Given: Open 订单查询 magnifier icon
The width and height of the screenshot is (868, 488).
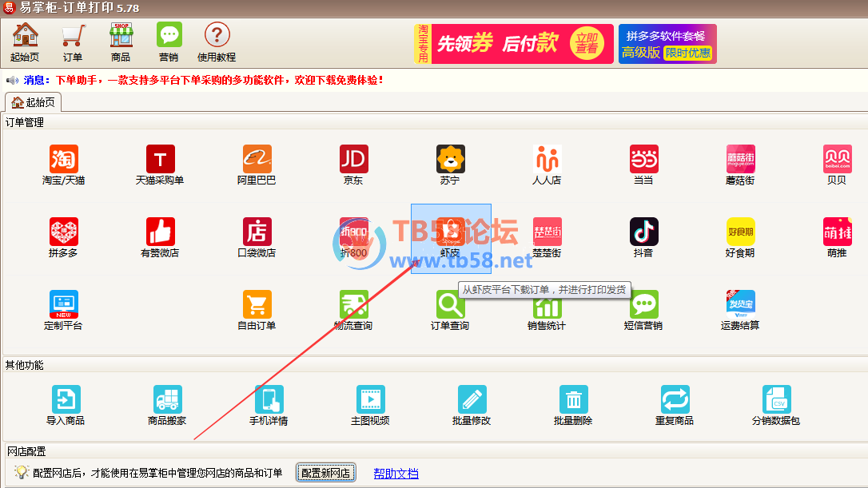Looking at the screenshot, I should (450, 311).
